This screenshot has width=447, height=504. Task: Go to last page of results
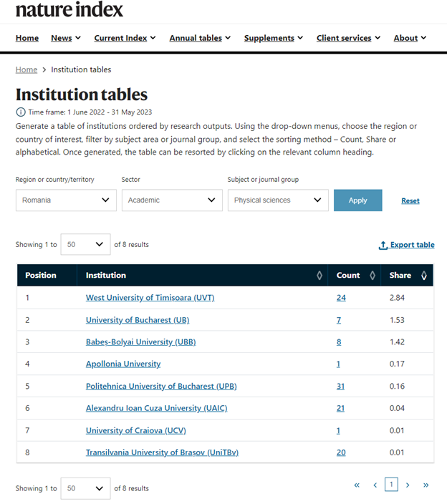tap(426, 485)
